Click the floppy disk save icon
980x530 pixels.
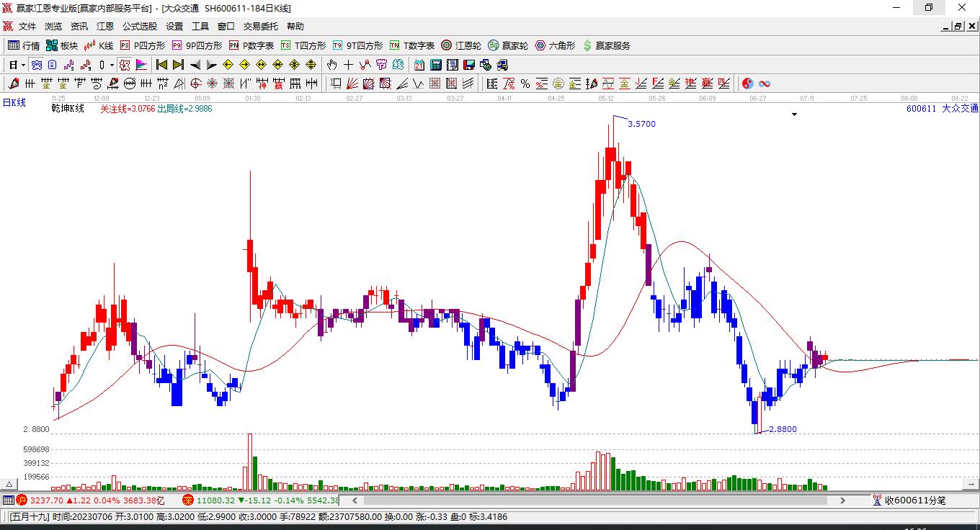[469, 65]
